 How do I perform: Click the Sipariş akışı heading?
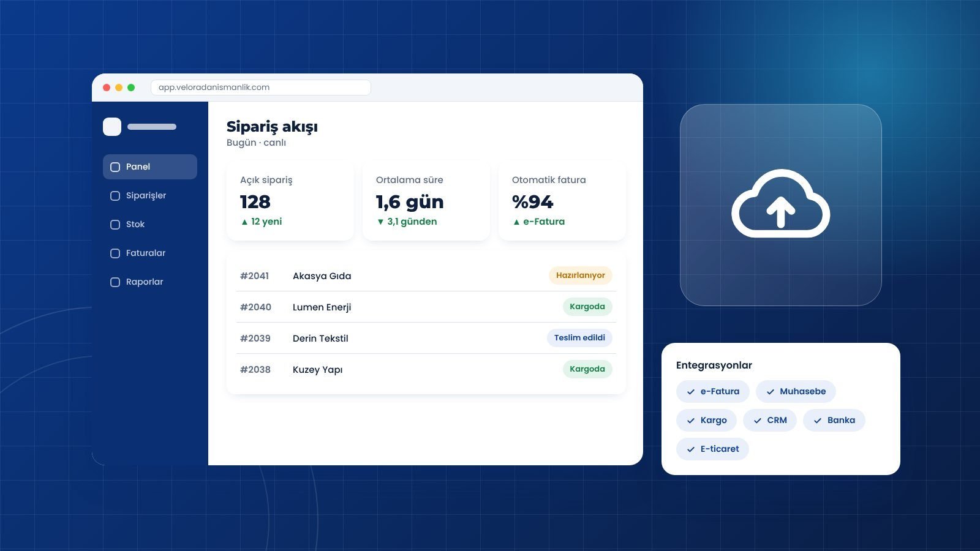coord(272,127)
